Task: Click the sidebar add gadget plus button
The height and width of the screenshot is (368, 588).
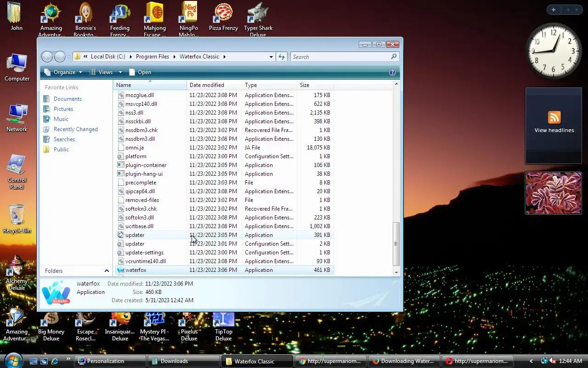Action: (x=554, y=10)
